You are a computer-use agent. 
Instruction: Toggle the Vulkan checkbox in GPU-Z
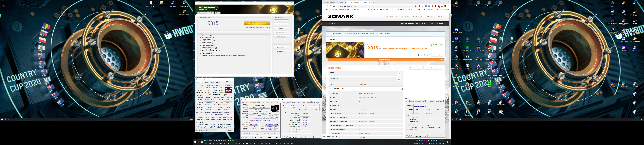pyautogui.click(x=204, y=127)
